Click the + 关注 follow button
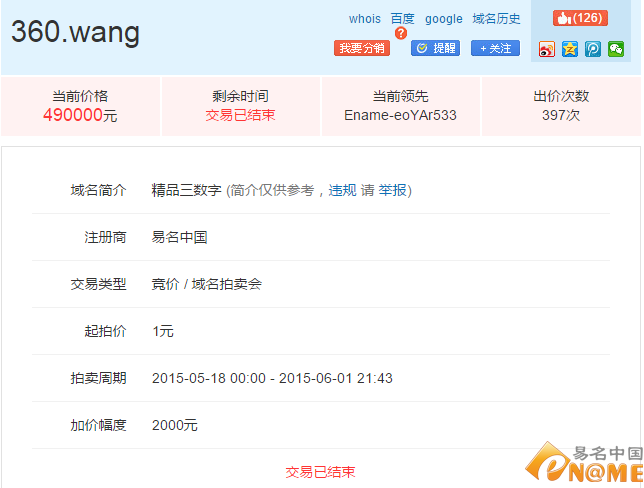 (x=495, y=48)
